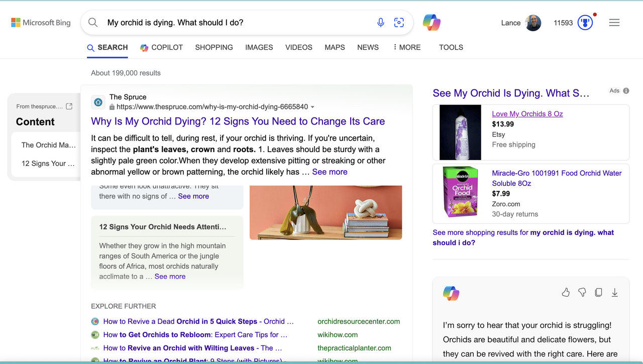Click orchidresourcecenter result favicon
The height and width of the screenshot is (364, 643).
click(x=95, y=321)
